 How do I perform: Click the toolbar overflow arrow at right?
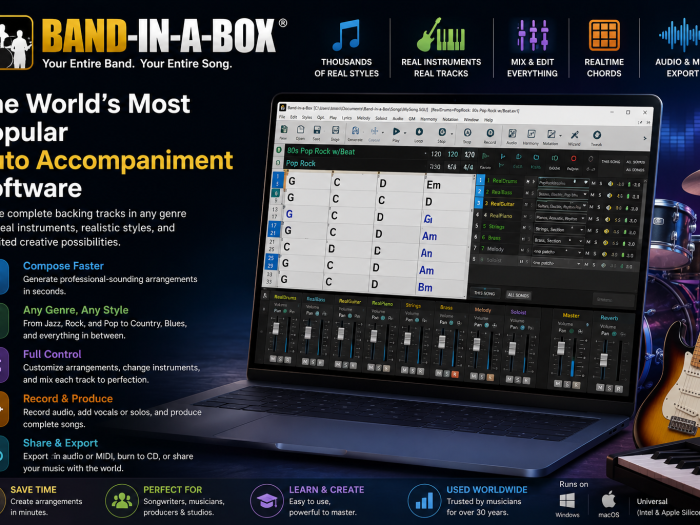point(645,138)
